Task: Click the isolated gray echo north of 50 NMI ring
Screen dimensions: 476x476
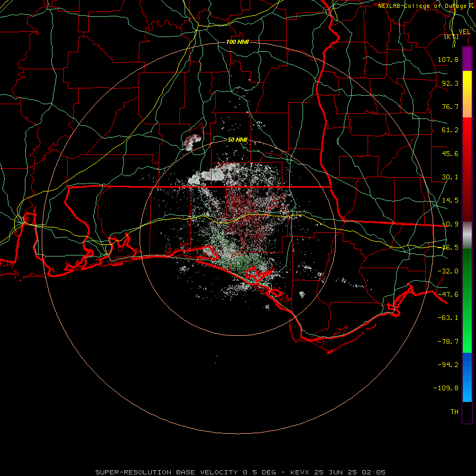Action: [192, 142]
